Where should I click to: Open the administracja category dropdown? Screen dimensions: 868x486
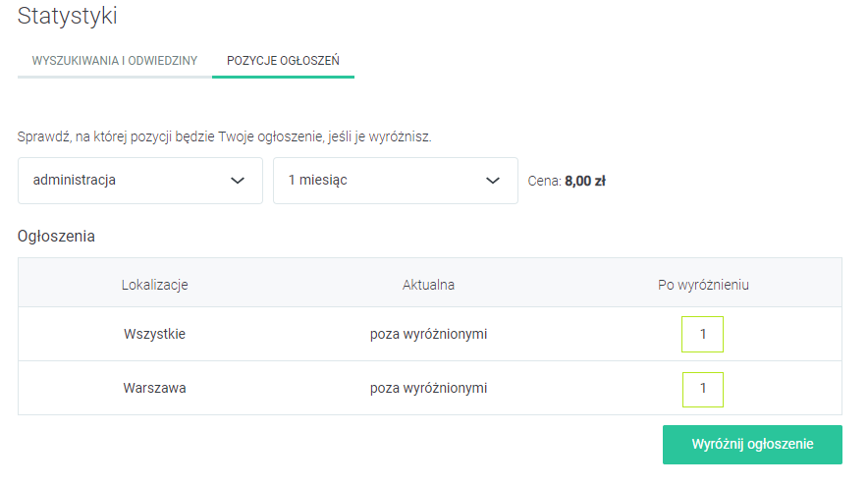tap(139, 181)
